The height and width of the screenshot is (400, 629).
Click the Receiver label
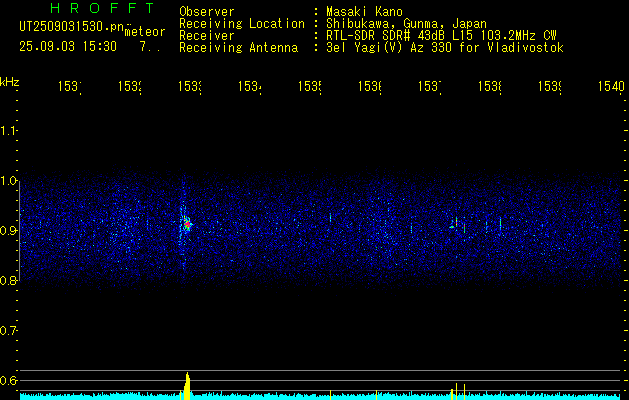[207, 36]
